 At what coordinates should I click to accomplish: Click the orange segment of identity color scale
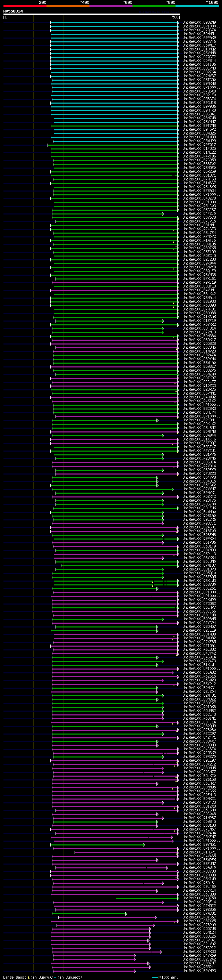[68, 6]
